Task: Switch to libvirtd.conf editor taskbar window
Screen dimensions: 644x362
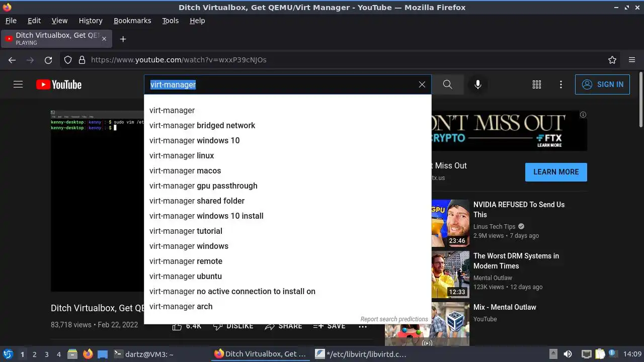Action: click(x=361, y=354)
